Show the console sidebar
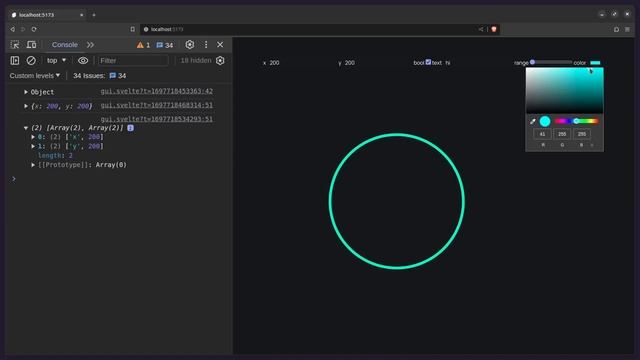This screenshot has width=640, height=360. (15, 60)
